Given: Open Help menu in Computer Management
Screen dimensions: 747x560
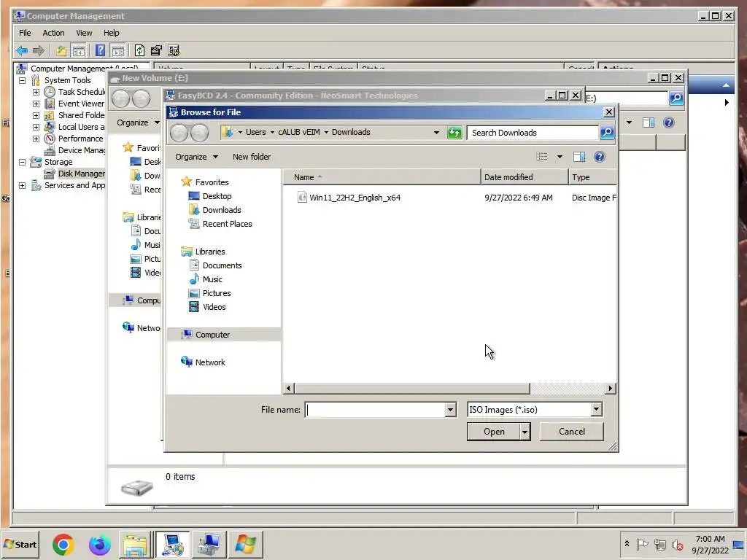Looking at the screenshot, I should tap(111, 33).
